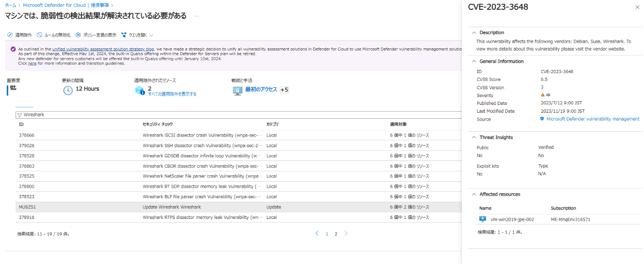This screenshot has height=264, width=644.
Task: Go to page 1 of results
Action: pyautogui.click(x=327, y=234)
